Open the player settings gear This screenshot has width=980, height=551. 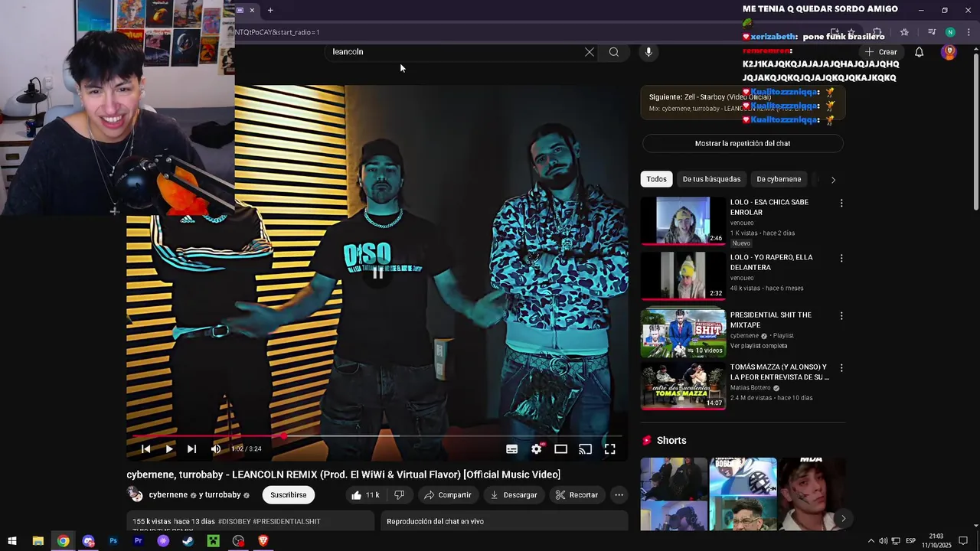click(536, 449)
